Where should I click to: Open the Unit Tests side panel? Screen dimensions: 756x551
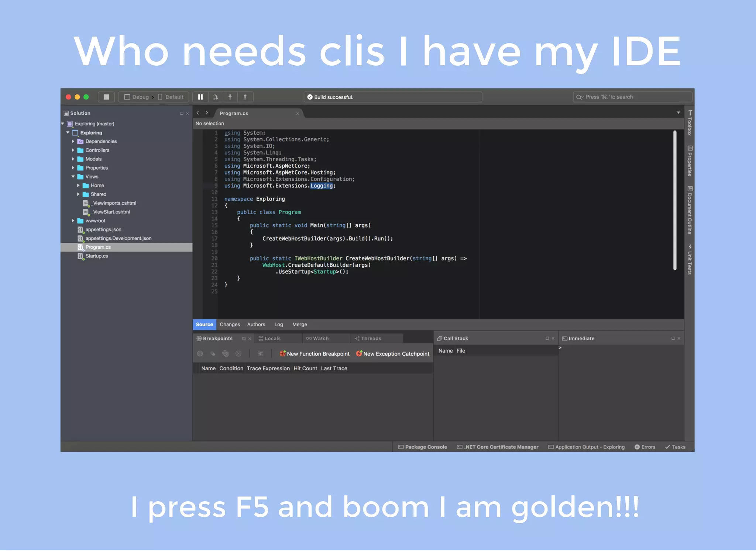690,260
